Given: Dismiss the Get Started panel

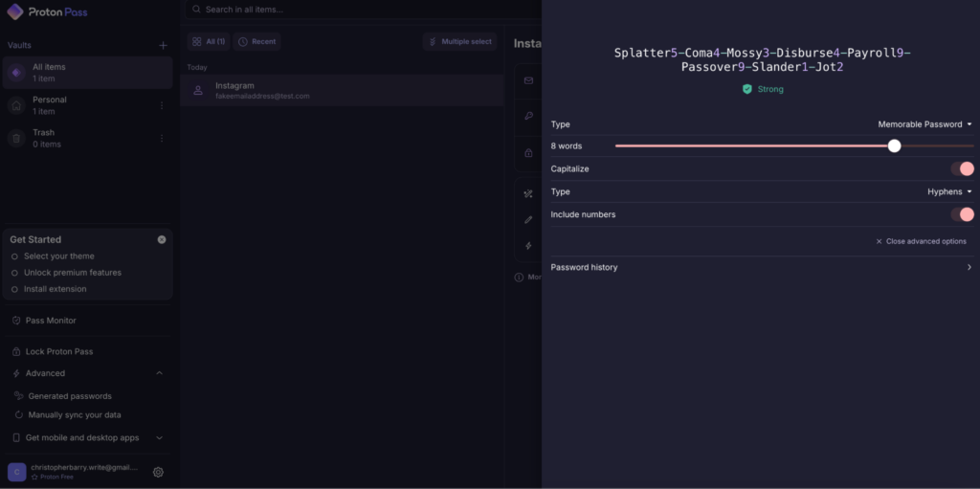Looking at the screenshot, I should click(x=162, y=239).
